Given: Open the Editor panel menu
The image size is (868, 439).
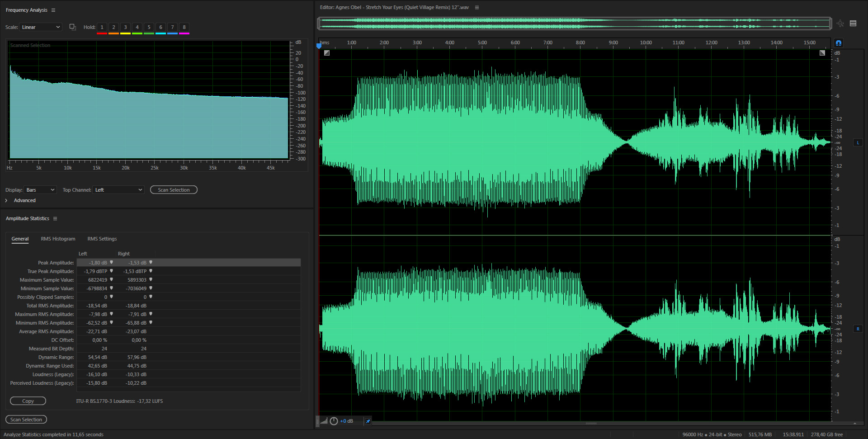Looking at the screenshot, I should [x=476, y=7].
